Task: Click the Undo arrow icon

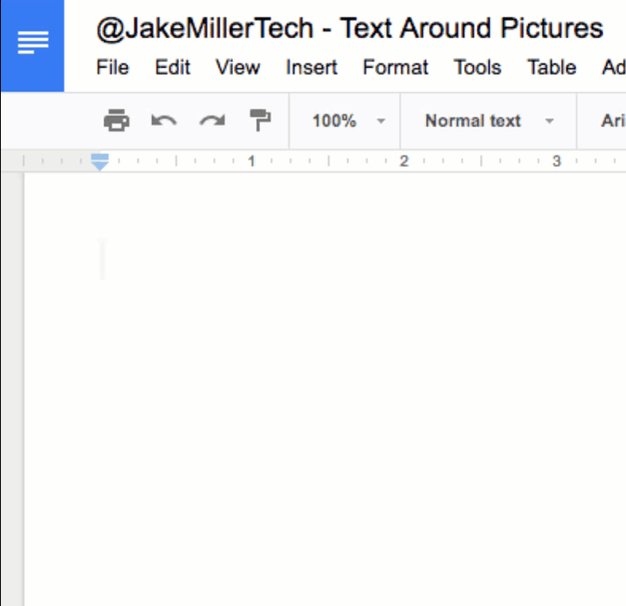Action: 164,120
